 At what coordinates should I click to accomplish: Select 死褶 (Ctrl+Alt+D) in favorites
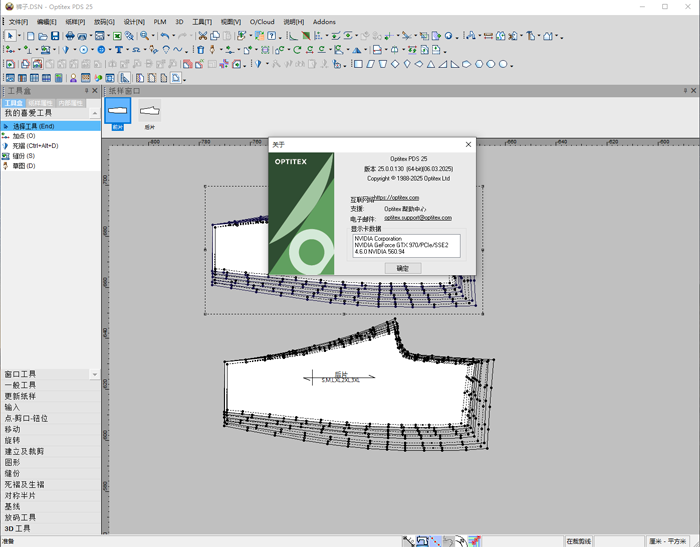pos(50,146)
